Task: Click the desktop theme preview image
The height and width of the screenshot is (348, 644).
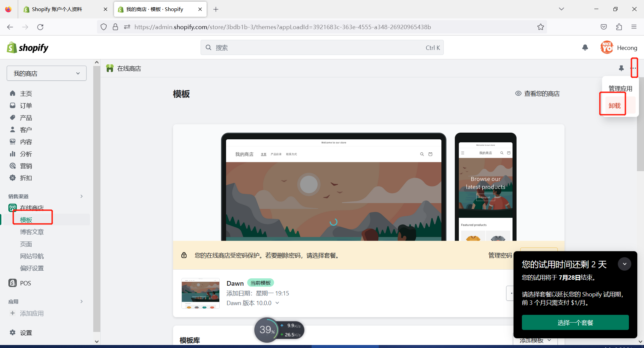Action: [334, 187]
